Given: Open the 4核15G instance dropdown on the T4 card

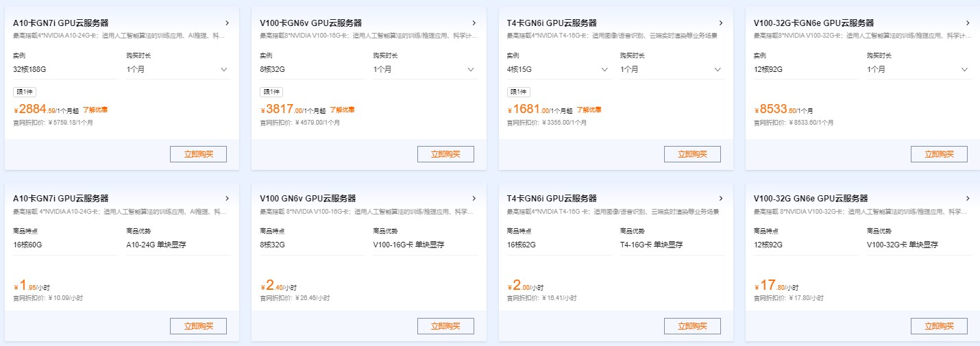Looking at the screenshot, I should tap(558, 69).
